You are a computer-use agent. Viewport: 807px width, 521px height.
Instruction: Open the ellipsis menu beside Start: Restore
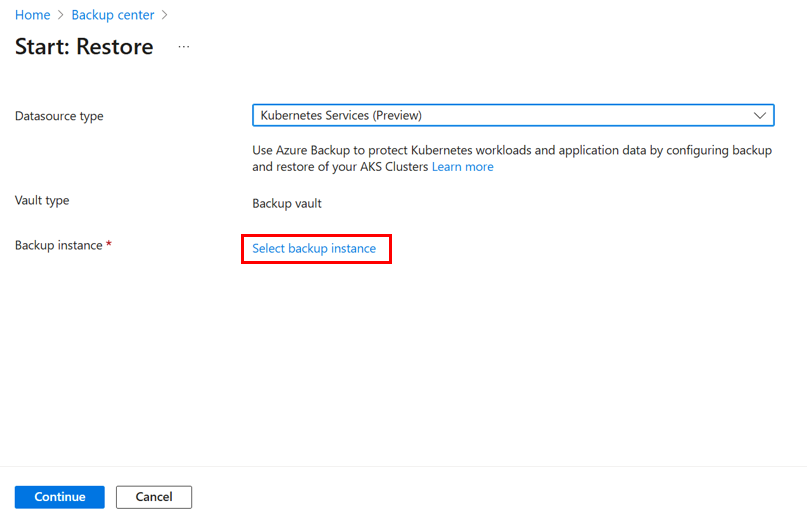184,47
